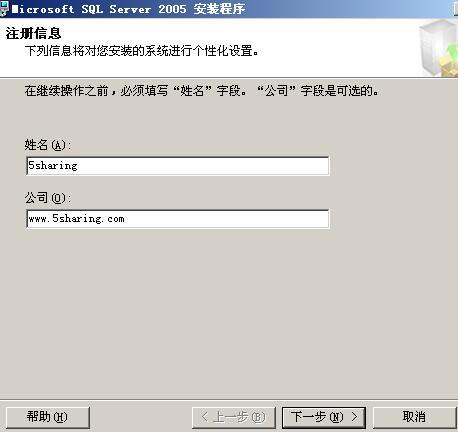
Task: Click the subtitle text about 个性化设置
Action: 141,51
